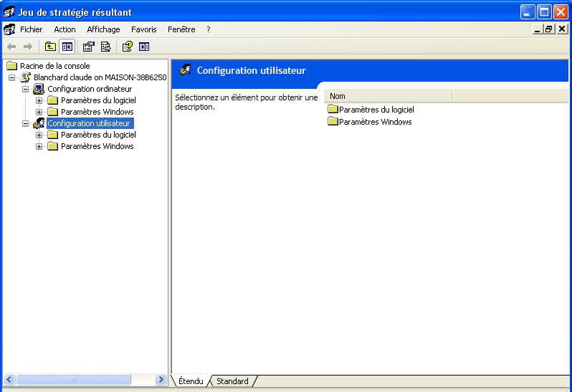Open the Affichage menu
The height and width of the screenshot is (392, 572).
[103, 29]
